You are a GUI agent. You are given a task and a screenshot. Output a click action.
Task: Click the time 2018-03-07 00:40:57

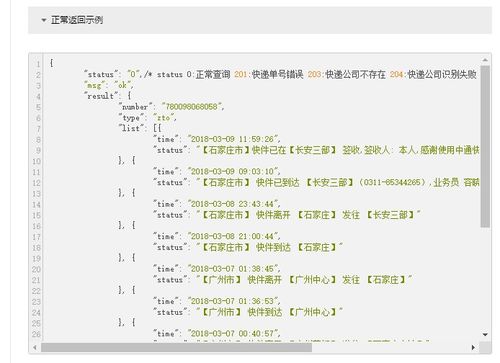pos(232,333)
